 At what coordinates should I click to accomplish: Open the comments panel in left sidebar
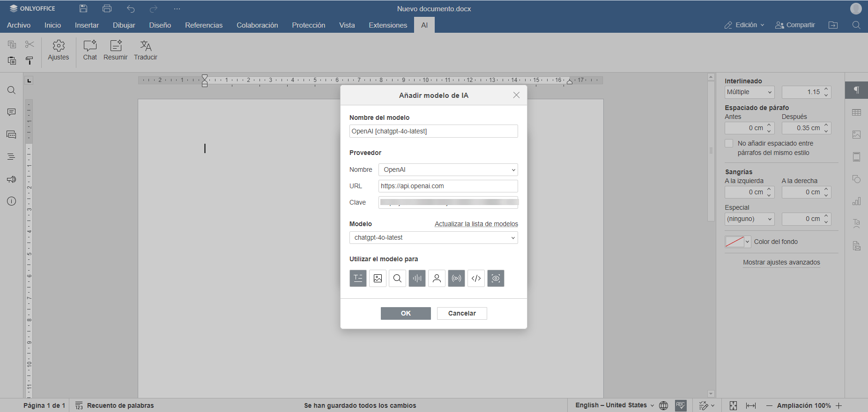click(12, 112)
